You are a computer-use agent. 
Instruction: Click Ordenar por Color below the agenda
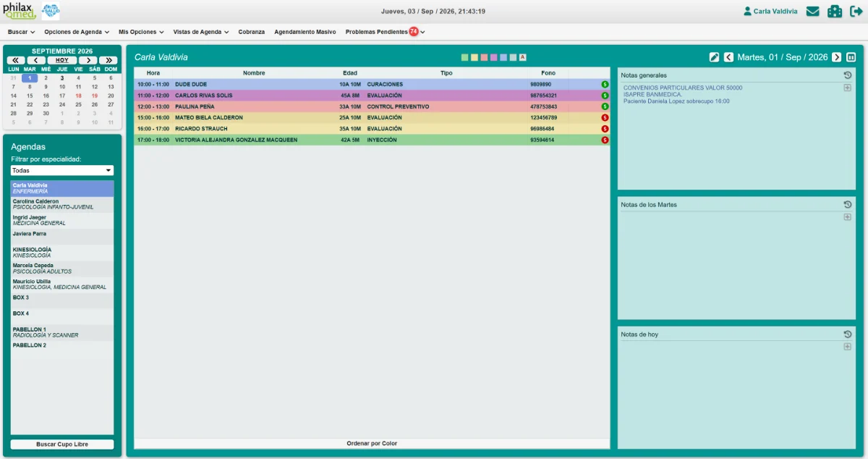[x=372, y=444]
